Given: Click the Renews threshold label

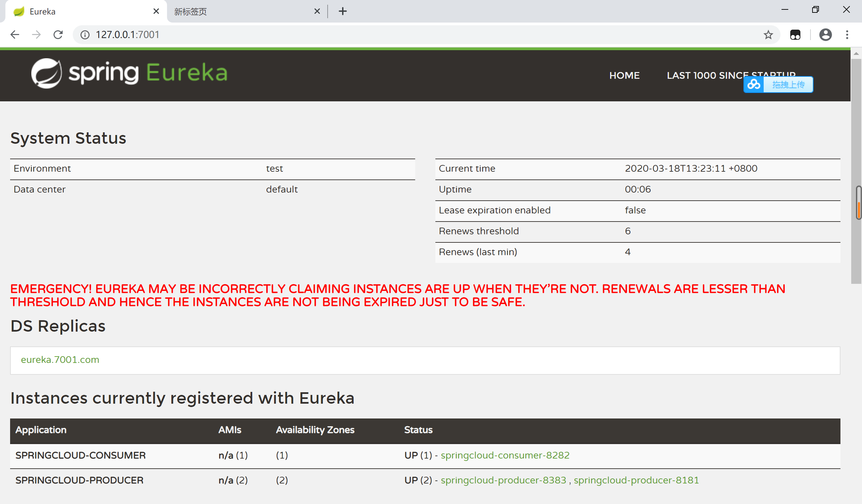Looking at the screenshot, I should click(478, 231).
